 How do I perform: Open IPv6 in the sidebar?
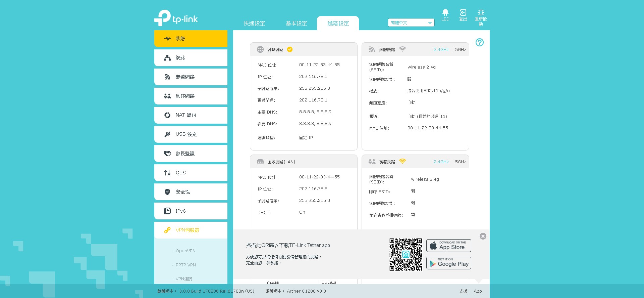click(x=191, y=211)
